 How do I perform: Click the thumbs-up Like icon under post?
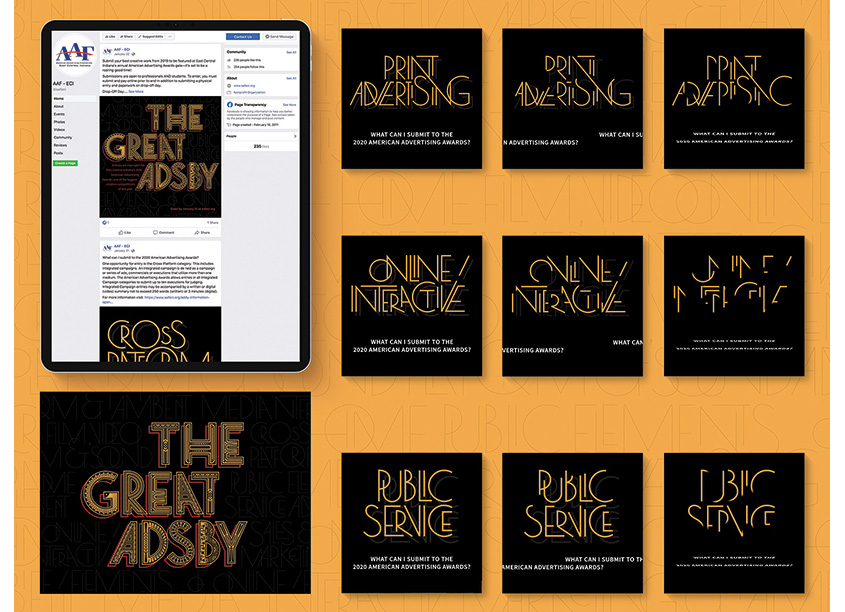click(x=124, y=232)
